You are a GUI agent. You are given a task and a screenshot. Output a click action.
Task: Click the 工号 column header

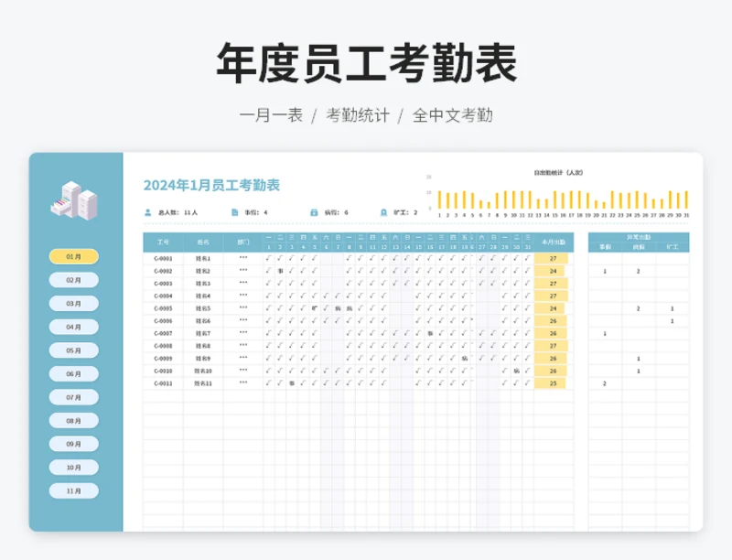[163, 242]
